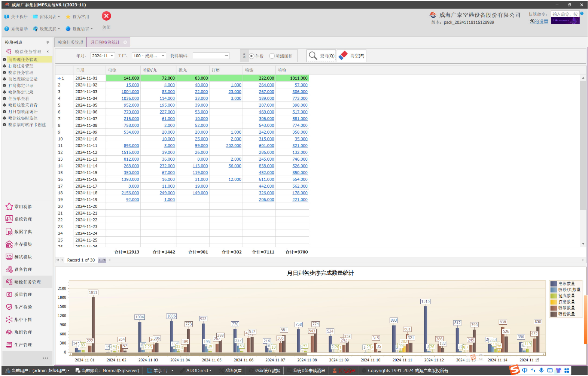Open 设备管理 module in sidebar
Image resolution: width=588 pixels, height=376 pixels.
[19, 270]
